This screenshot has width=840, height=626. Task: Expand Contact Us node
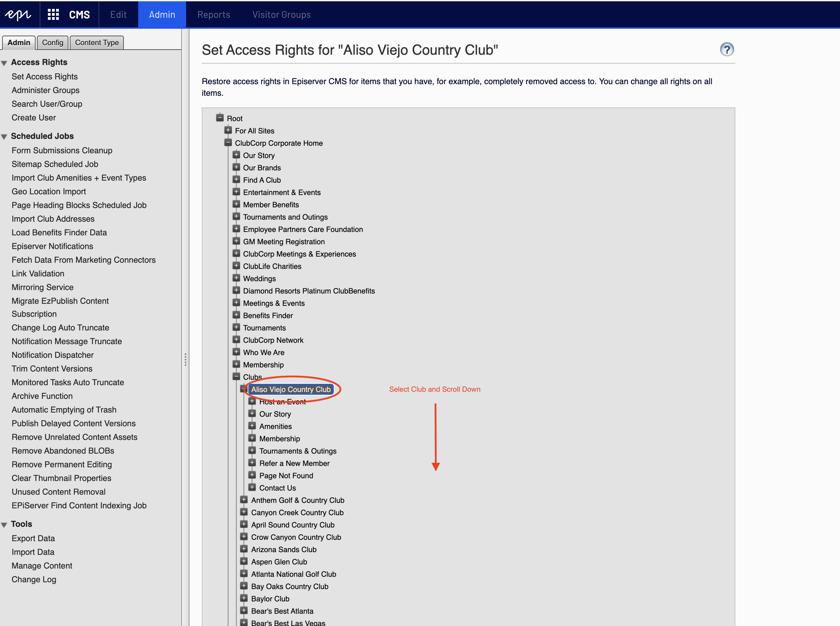pyautogui.click(x=252, y=487)
